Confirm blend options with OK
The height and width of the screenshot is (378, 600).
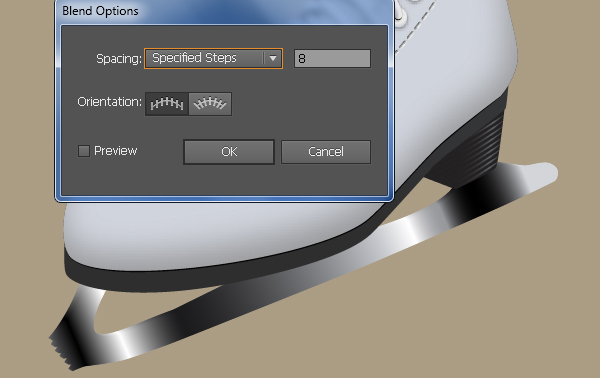point(229,152)
